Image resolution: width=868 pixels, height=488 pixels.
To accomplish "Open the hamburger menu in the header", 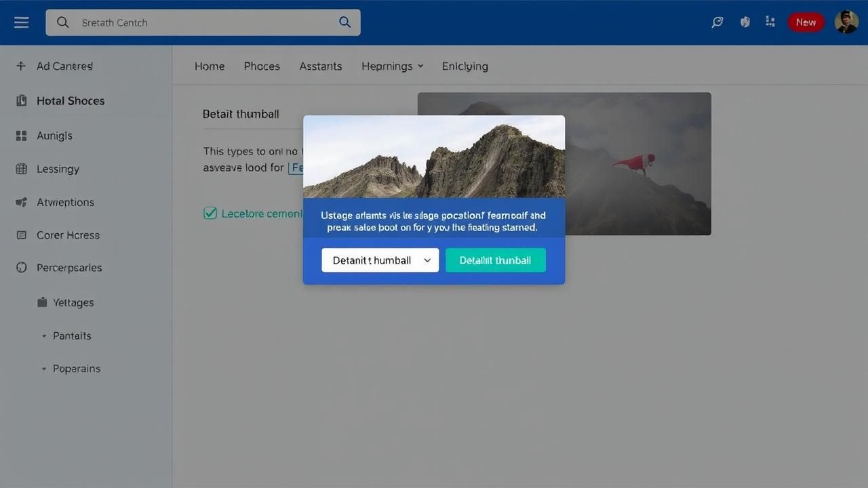I will pos(22,22).
